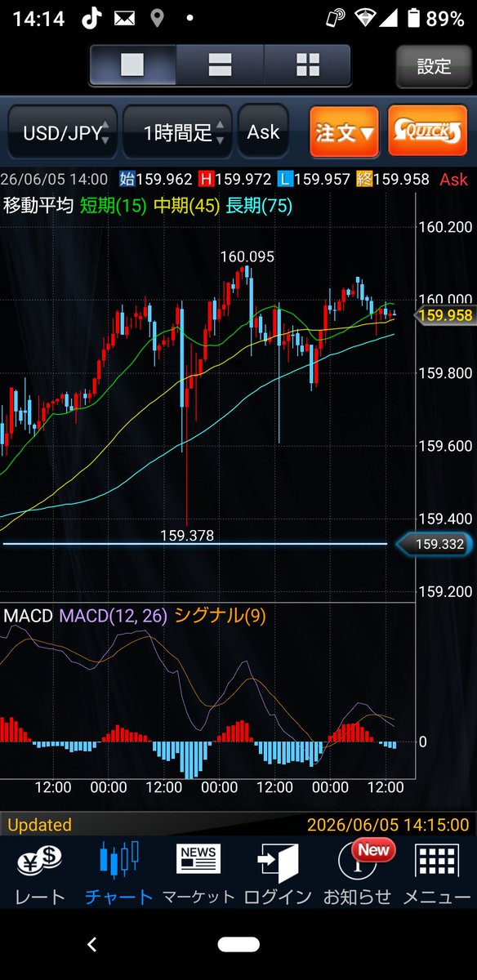Tap the yen-dollar coin rate icon
477x980 pixels.
tap(40, 861)
